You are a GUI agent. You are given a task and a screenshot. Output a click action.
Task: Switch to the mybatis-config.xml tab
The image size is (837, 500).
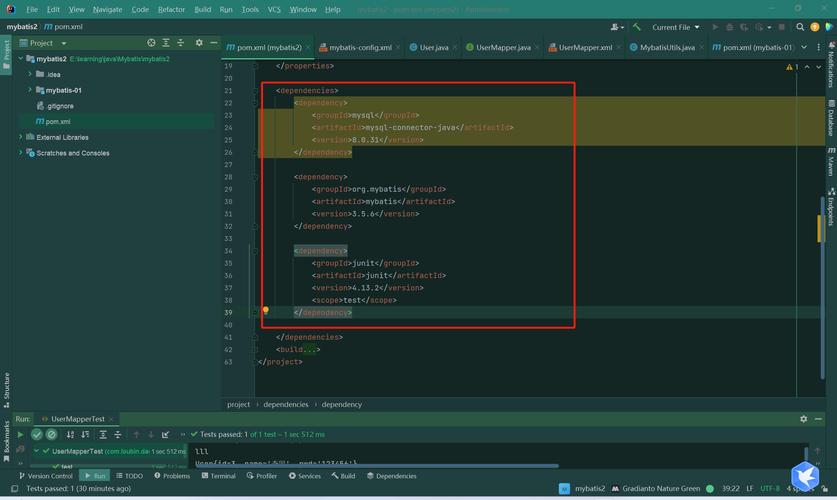[360, 47]
